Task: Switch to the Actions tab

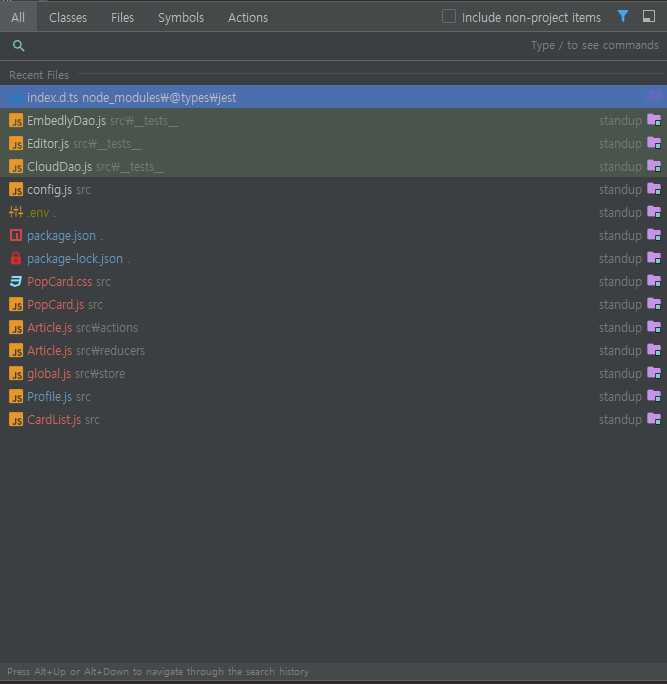Action: pos(248,17)
